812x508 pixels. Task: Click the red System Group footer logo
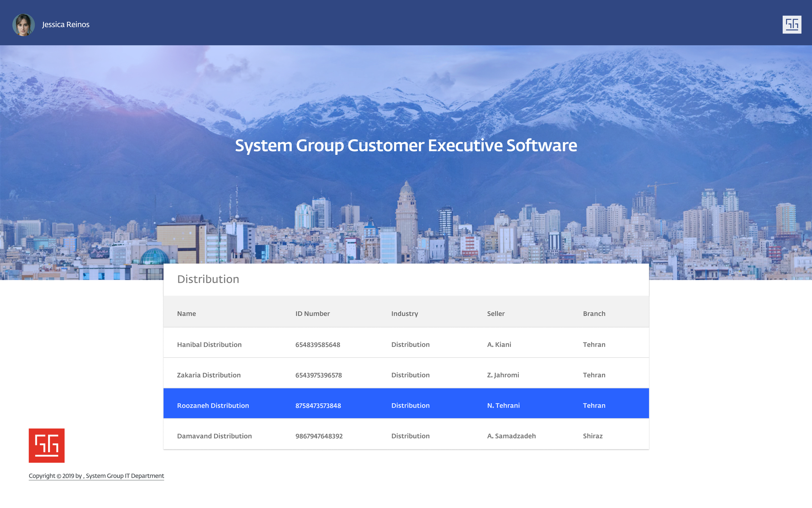coord(47,445)
